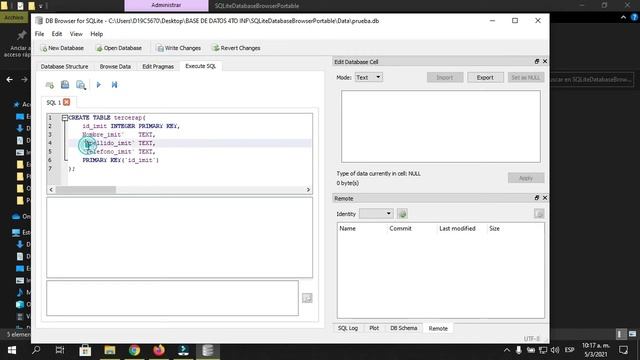Click the push database icon in Remote panel
The image size is (640, 360).
[x=539, y=213]
